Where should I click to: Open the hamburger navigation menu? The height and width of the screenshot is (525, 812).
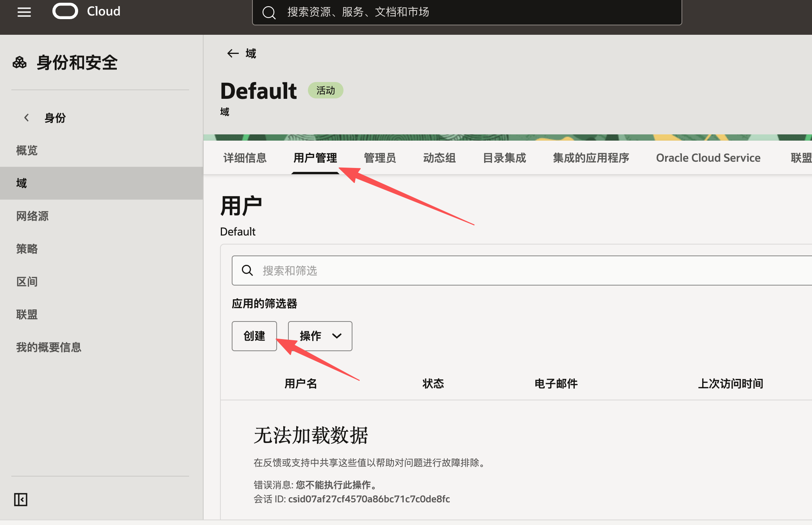[x=24, y=12]
